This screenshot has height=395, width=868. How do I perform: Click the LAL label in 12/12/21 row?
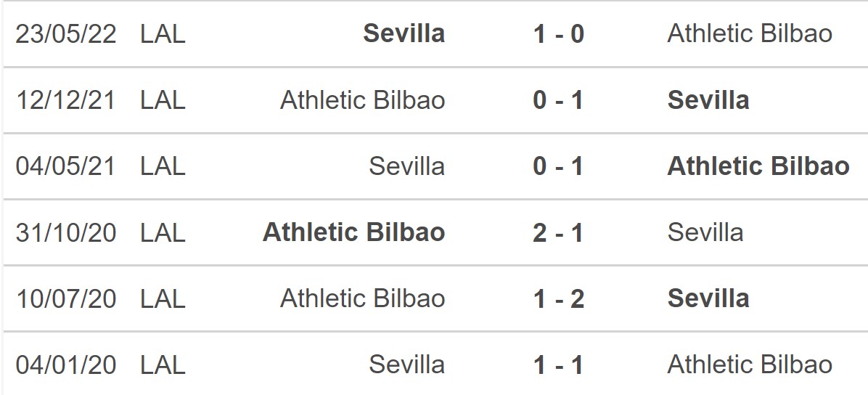coord(163,100)
